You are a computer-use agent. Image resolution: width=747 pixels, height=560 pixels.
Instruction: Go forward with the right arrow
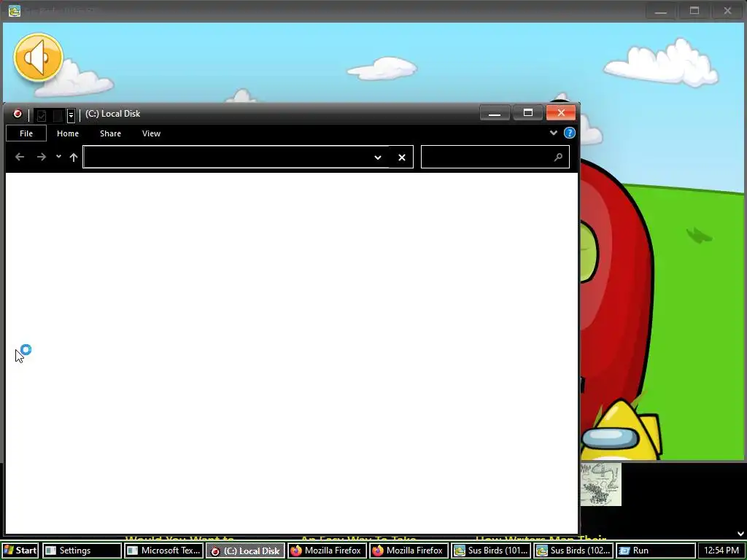(x=42, y=157)
